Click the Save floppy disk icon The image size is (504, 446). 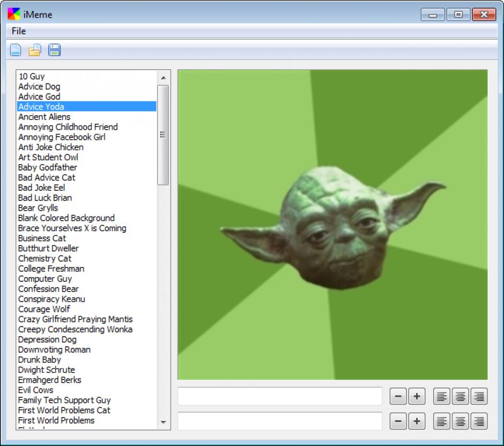[x=54, y=50]
